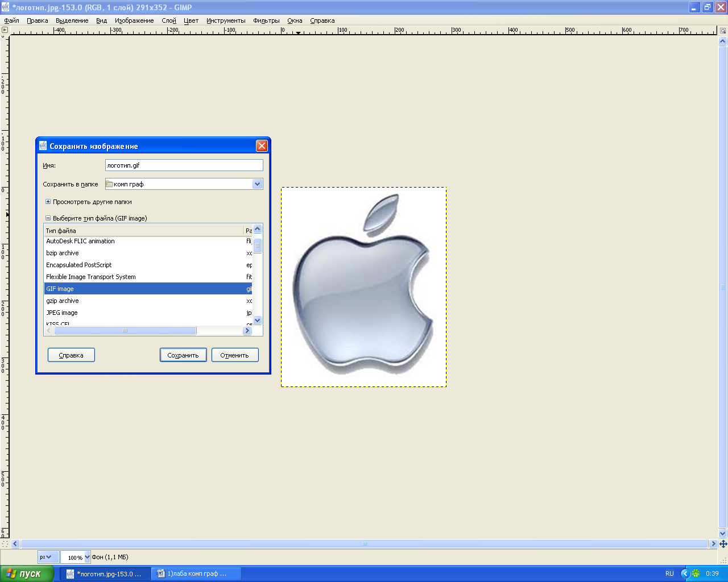
Task: Open the Справка menu in menu bar
Action: coord(322,20)
